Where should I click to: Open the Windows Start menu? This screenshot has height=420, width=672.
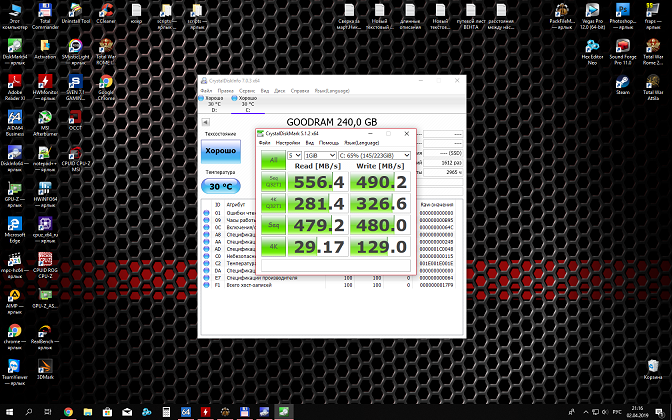pos(9,412)
